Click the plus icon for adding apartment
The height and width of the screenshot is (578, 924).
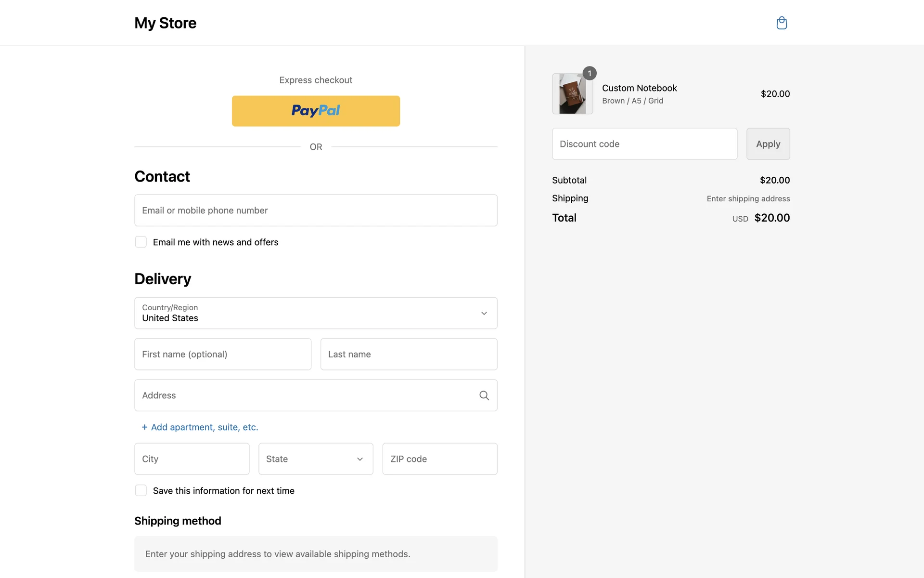click(x=144, y=427)
